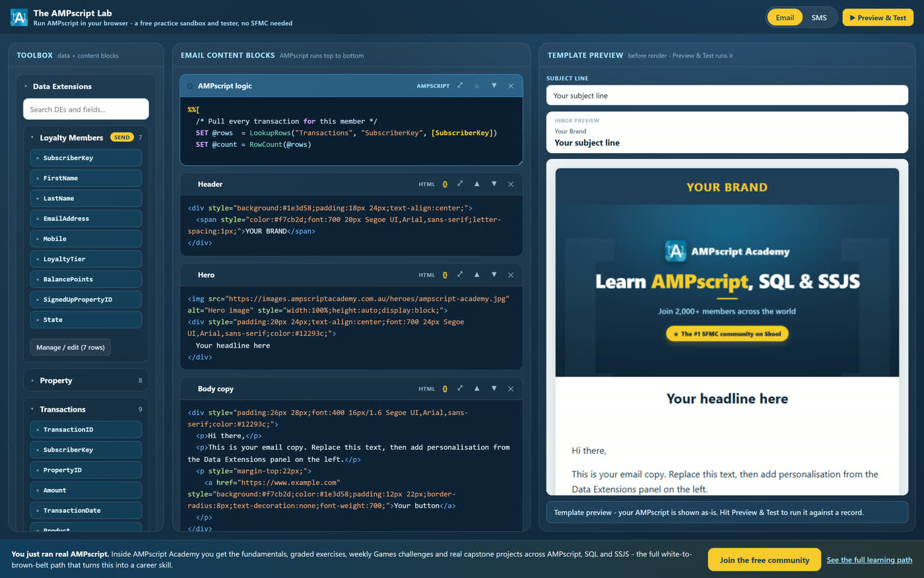The width and height of the screenshot is (924, 578).
Task: Insert AMPscript braces in the Header block
Action: point(445,184)
